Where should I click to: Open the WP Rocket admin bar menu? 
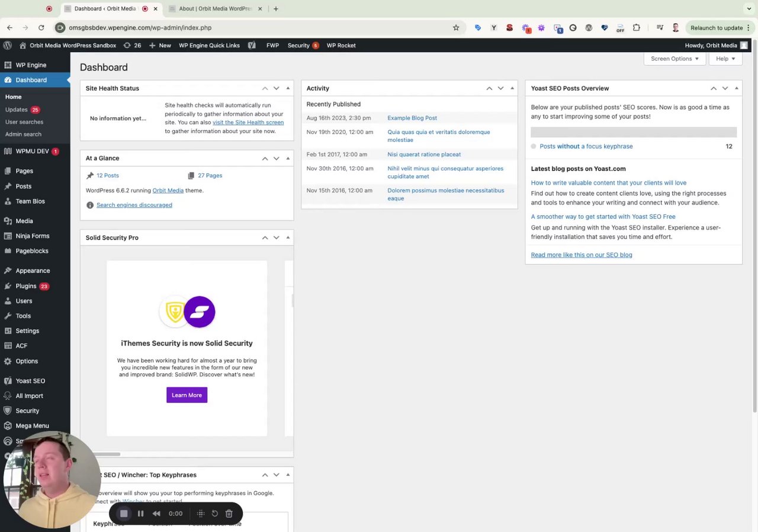[341, 45]
